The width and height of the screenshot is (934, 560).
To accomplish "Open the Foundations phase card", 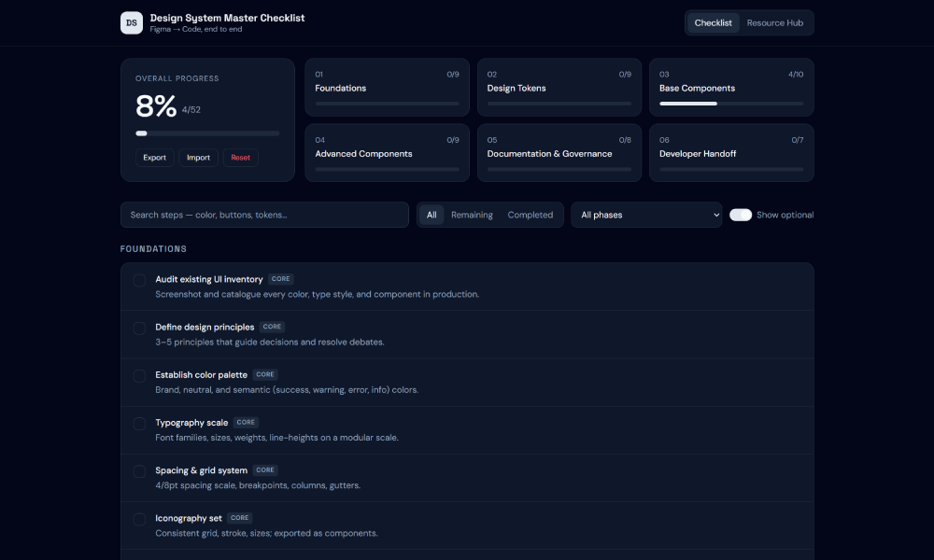I will click(x=388, y=88).
